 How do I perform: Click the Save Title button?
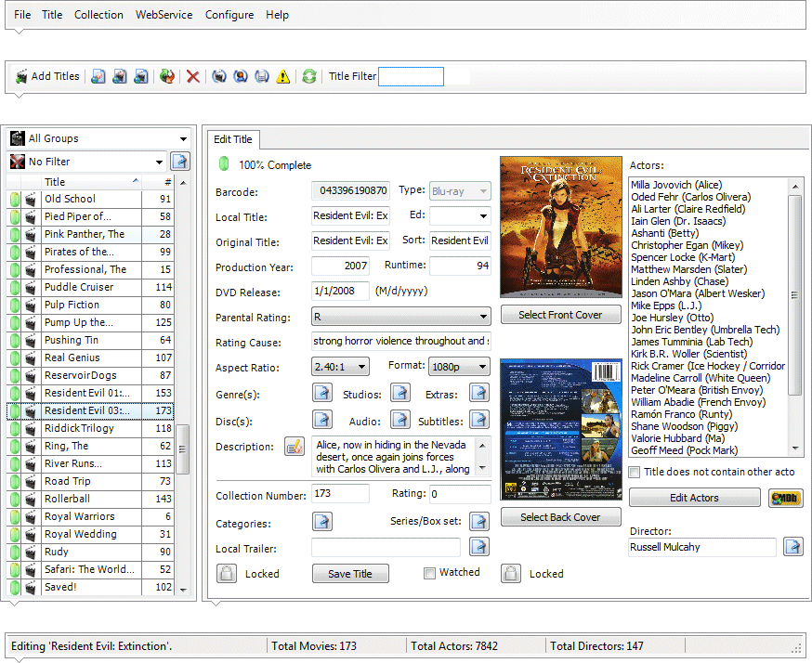tap(350, 573)
